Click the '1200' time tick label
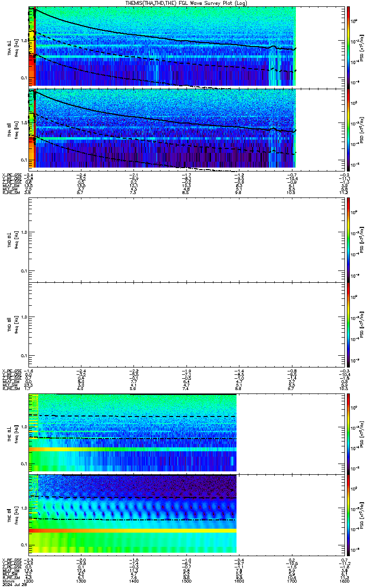This screenshot has height=588, width=368. pyautogui.click(x=28, y=581)
